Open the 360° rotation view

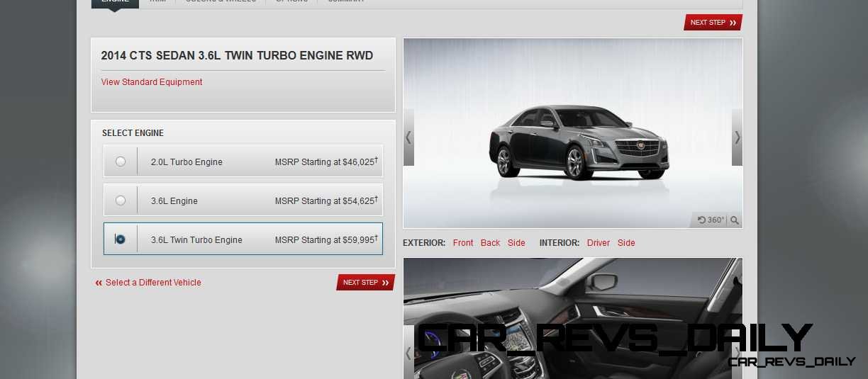coord(711,220)
